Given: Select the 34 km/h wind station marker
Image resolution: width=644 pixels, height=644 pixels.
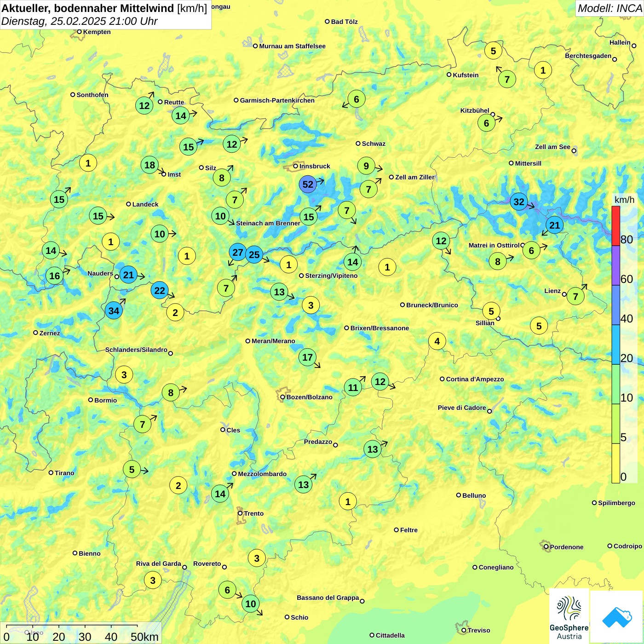Looking at the screenshot, I should point(114,310).
